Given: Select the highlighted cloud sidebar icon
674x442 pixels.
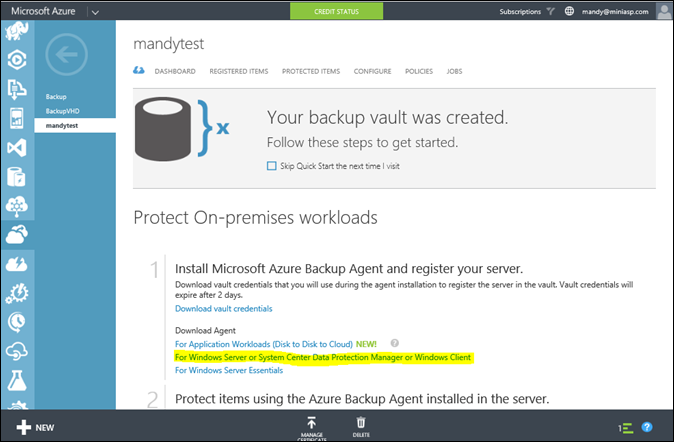Looking at the screenshot, I should click(16, 235).
